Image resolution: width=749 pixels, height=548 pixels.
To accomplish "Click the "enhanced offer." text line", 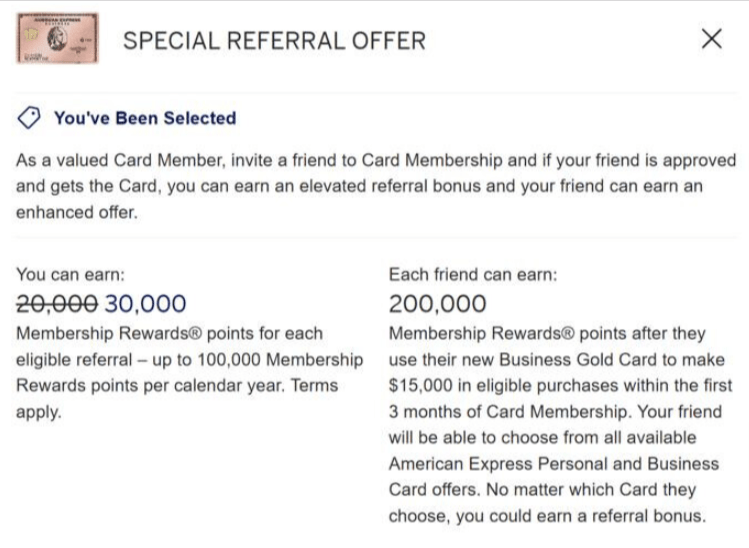I will 75,212.
